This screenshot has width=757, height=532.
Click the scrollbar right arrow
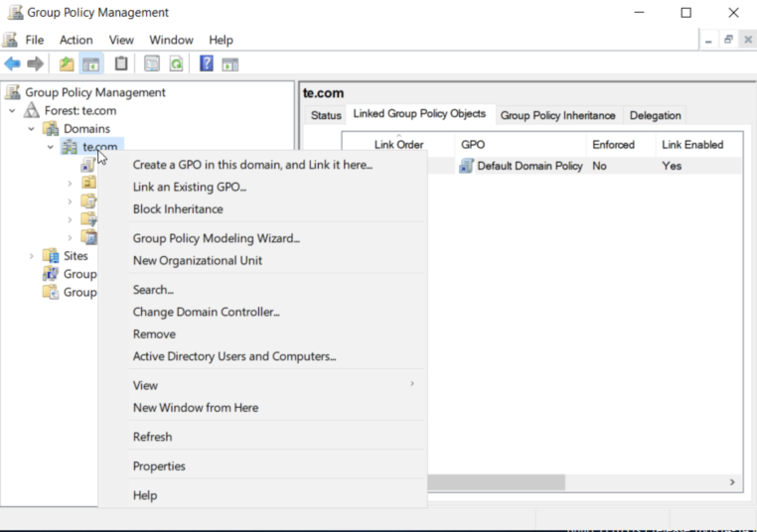(732, 482)
